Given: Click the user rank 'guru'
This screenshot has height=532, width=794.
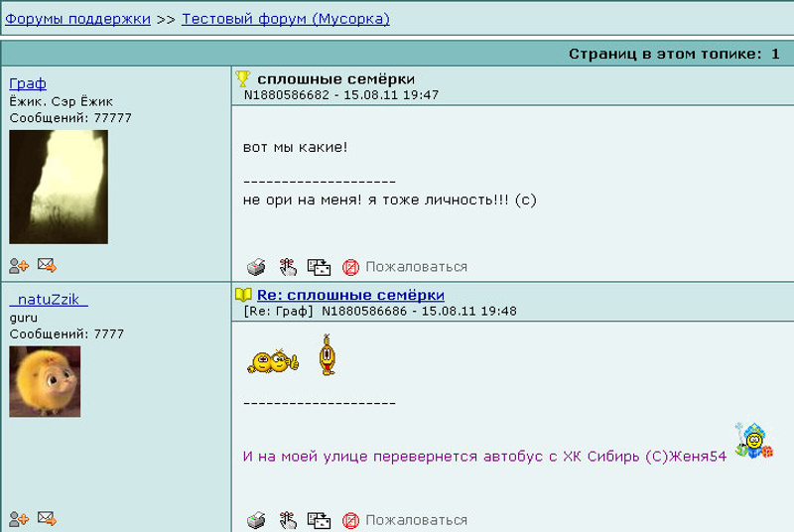Looking at the screenshot, I should 23,318.
